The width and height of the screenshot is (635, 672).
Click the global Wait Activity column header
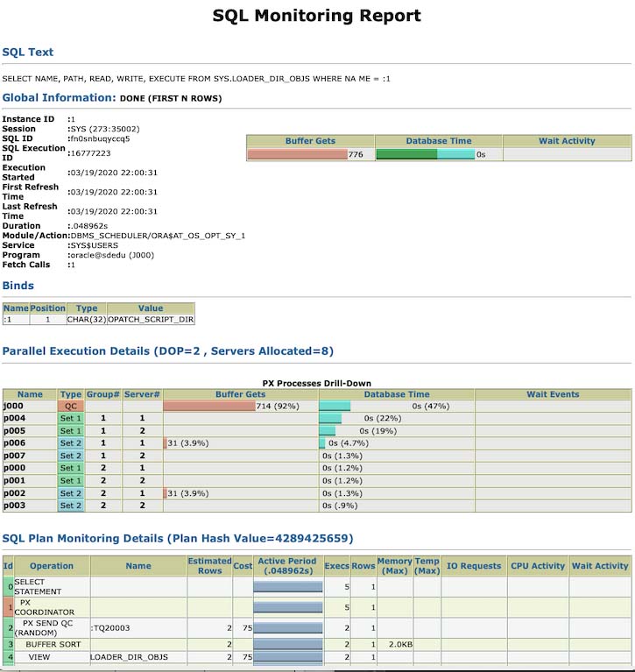567,141
